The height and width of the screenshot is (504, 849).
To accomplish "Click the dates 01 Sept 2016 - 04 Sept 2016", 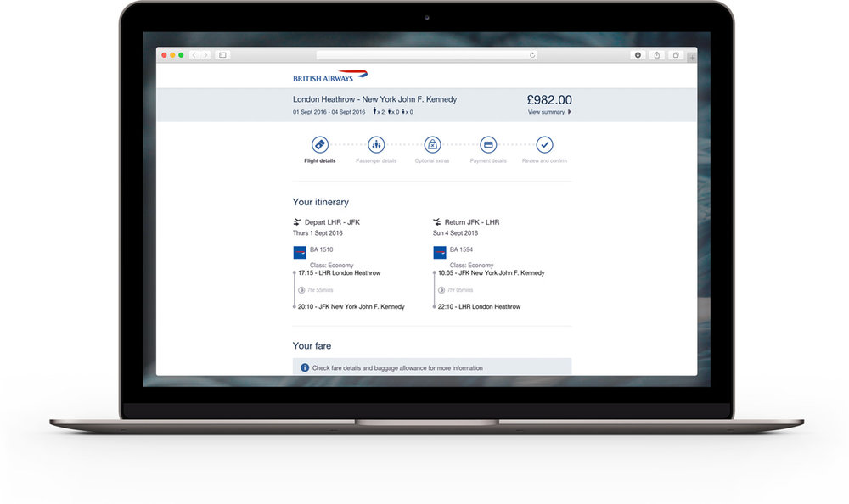I will [x=329, y=112].
